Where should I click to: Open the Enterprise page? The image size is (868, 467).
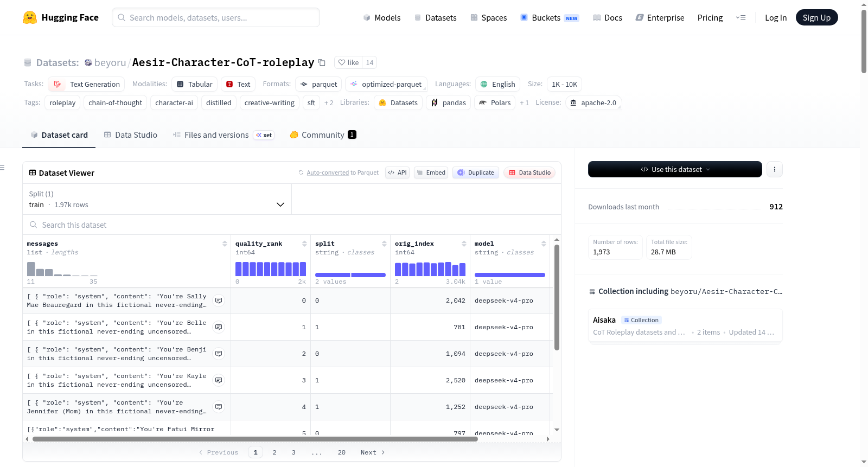[x=660, y=18]
